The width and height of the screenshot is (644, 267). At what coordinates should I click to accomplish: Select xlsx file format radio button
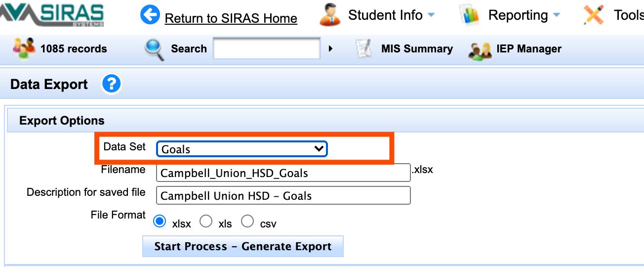point(160,222)
